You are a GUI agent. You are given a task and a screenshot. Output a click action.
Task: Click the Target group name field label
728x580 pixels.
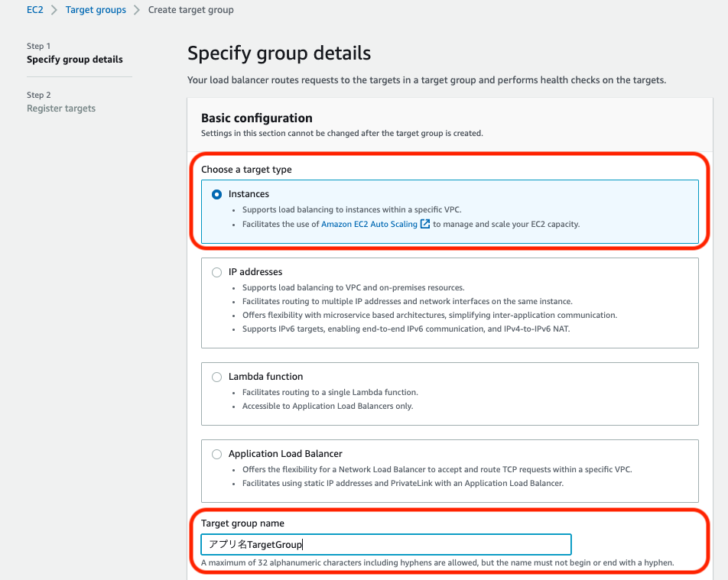242,523
